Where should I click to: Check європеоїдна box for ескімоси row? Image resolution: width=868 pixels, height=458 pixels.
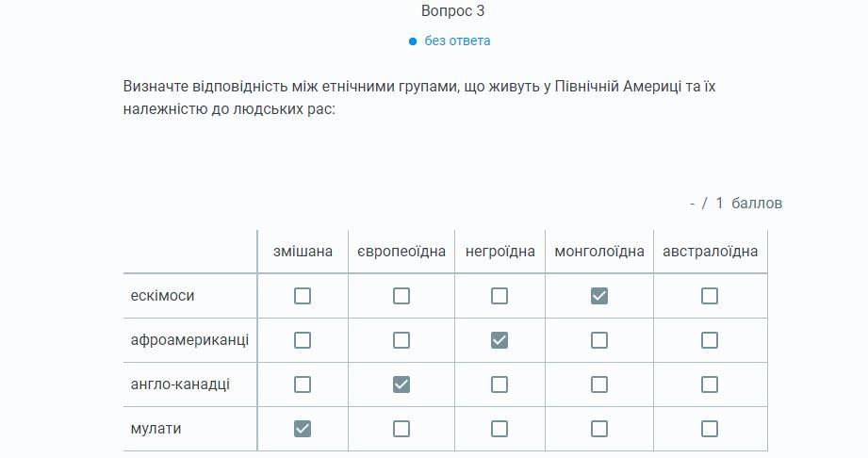tap(401, 296)
